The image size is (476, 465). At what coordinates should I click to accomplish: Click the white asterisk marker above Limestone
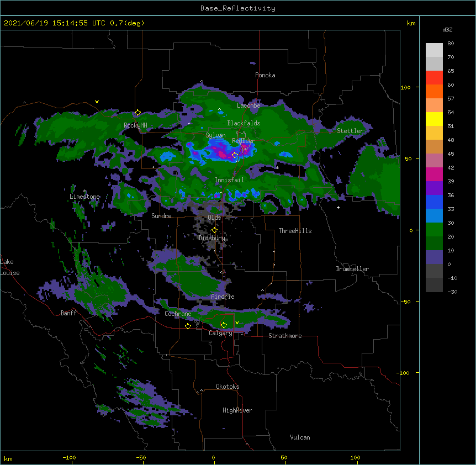pyautogui.click(x=85, y=191)
